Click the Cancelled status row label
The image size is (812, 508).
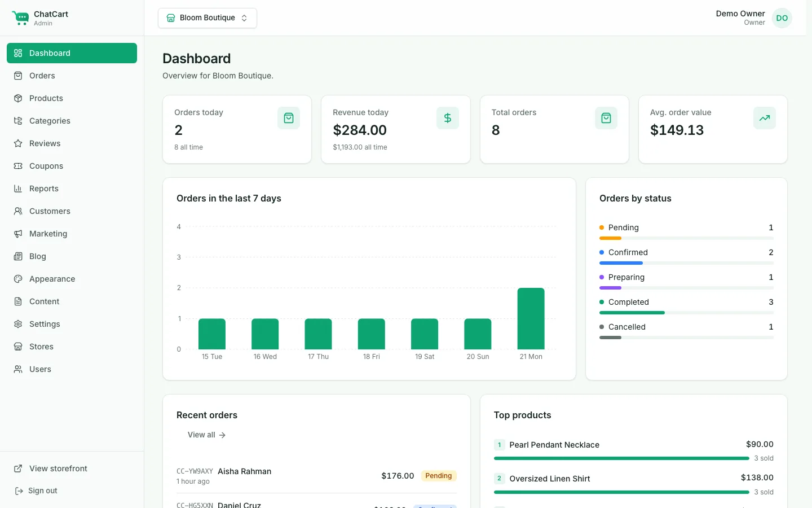coord(626,327)
